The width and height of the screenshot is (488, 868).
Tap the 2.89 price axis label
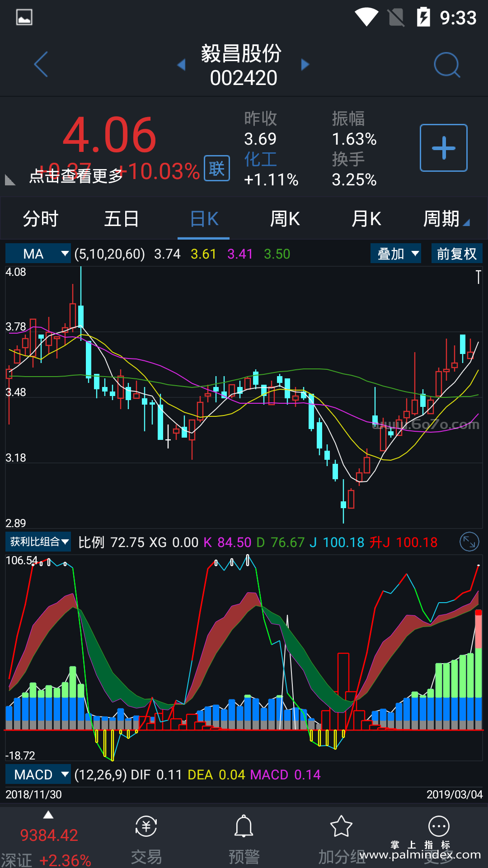click(16, 523)
